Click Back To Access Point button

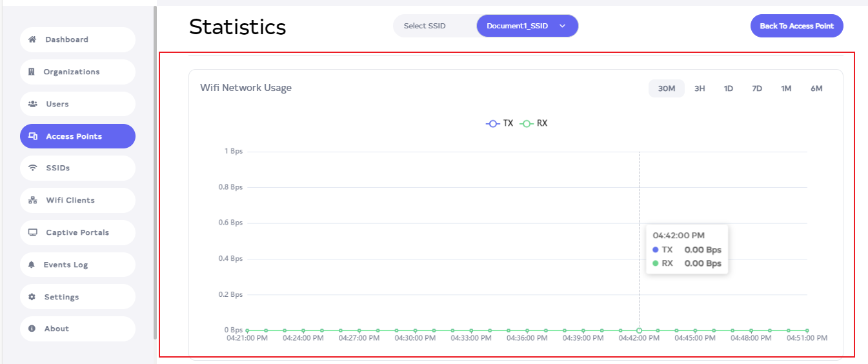[x=796, y=26]
